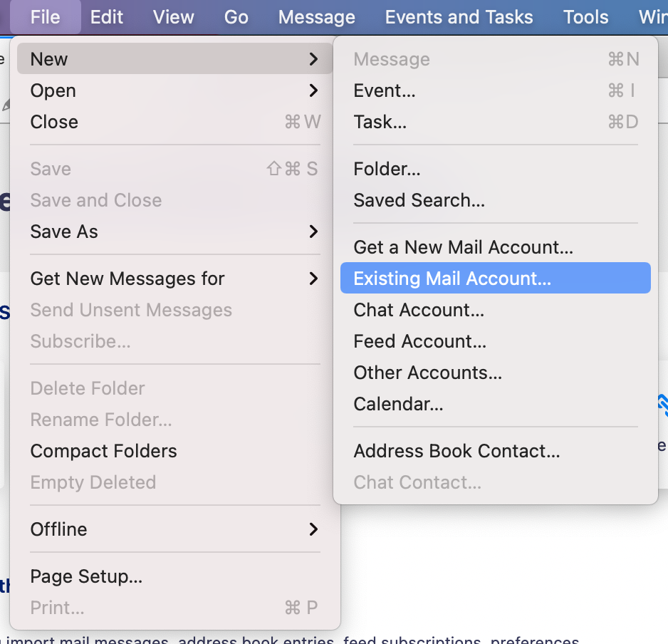The height and width of the screenshot is (644, 668).
Task: Add a Chat Account
Action: pyautogui.click(x=496, y=309)
